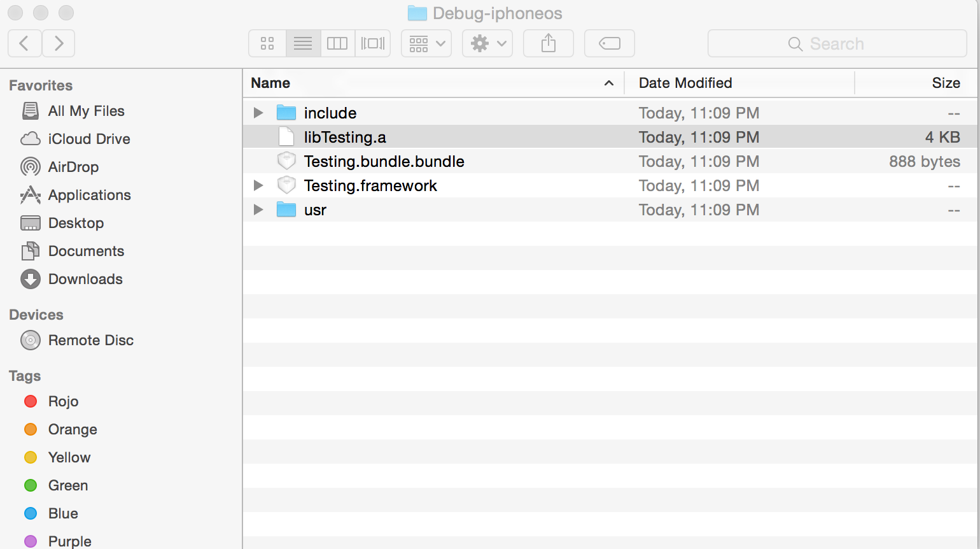Switch to icon view
Viewport: 980px width, 549px height.
click(x=267, y=43)
